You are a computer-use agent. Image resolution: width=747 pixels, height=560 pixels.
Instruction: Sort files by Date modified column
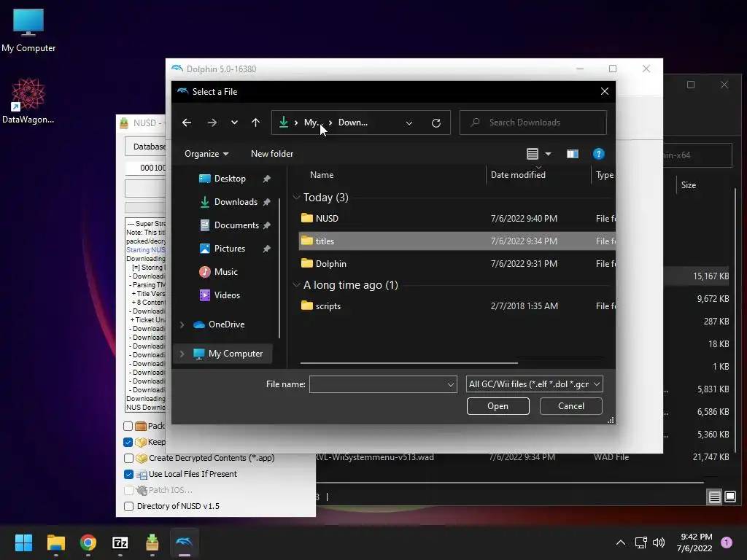518,175
